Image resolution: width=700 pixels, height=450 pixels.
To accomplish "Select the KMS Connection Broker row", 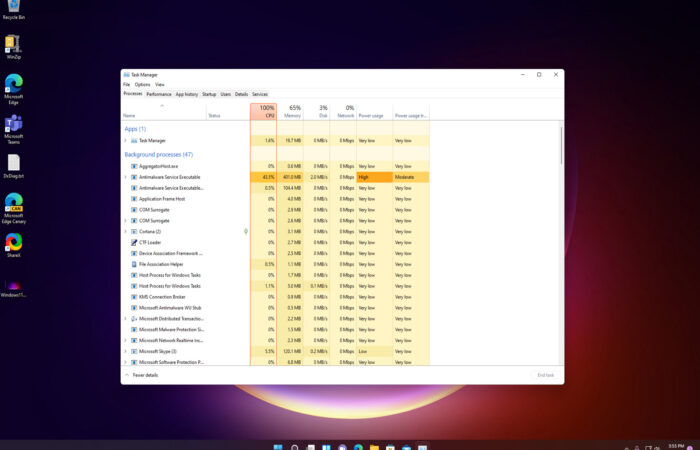I will coord(275,297).
